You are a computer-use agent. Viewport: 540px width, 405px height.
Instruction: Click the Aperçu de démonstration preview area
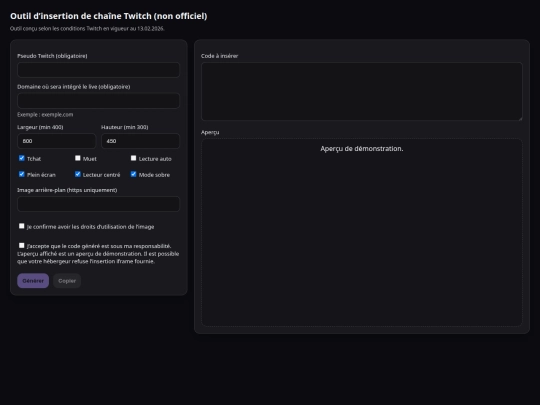362,232
